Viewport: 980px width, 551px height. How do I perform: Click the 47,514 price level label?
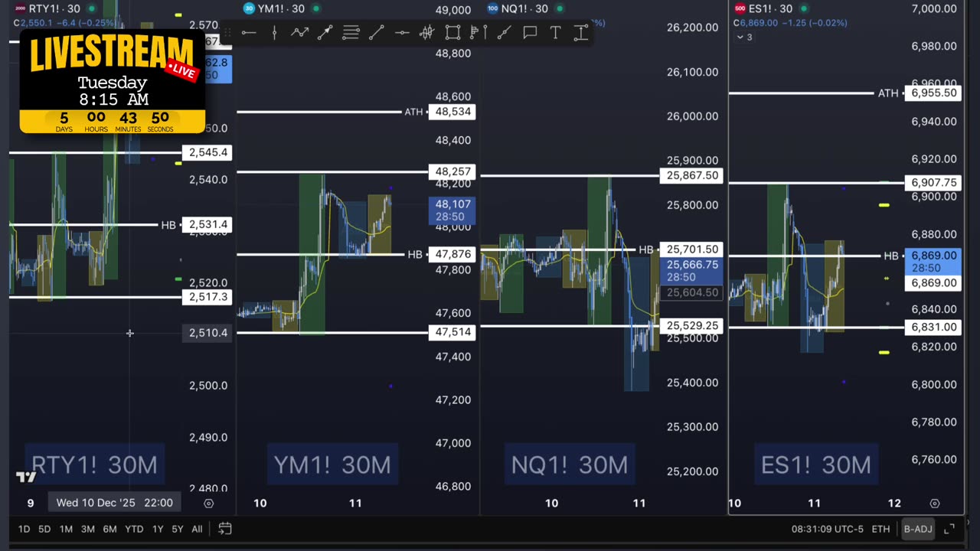(452, 332)
